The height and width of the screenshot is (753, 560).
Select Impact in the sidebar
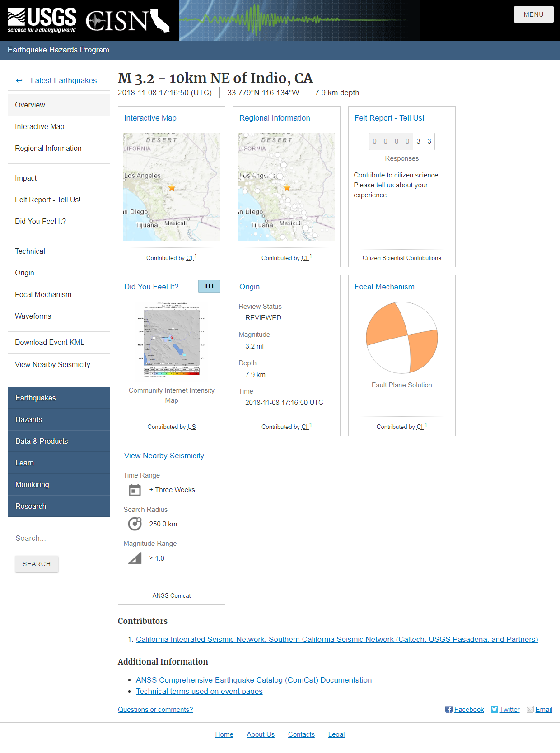tap(59, 178)
